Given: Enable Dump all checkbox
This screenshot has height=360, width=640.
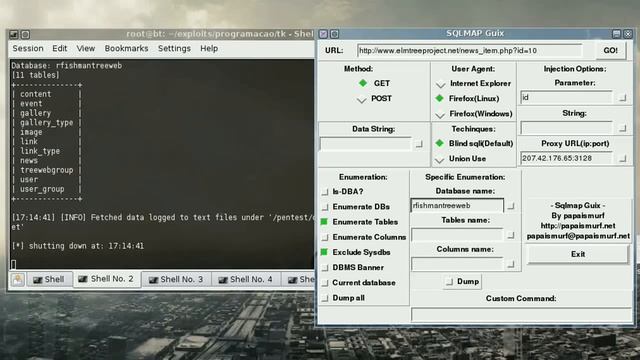Looking at the screenshot, I should [x=325, y=298].
